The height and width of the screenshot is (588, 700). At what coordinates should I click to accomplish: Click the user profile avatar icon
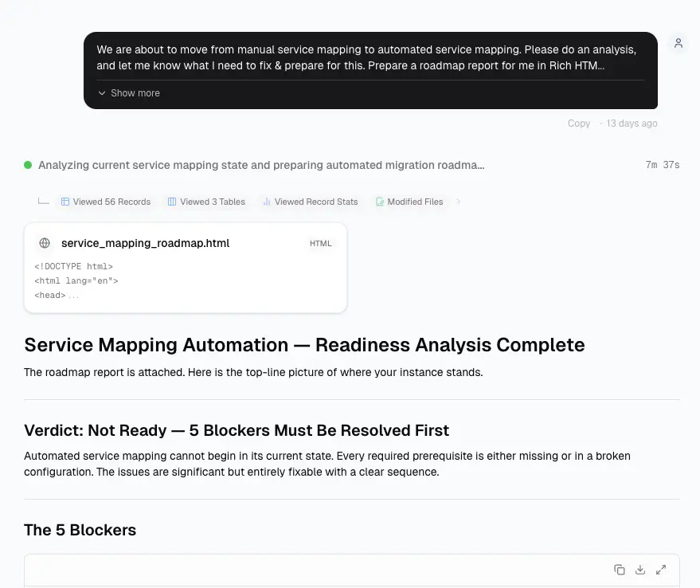[x=678, y=43]
